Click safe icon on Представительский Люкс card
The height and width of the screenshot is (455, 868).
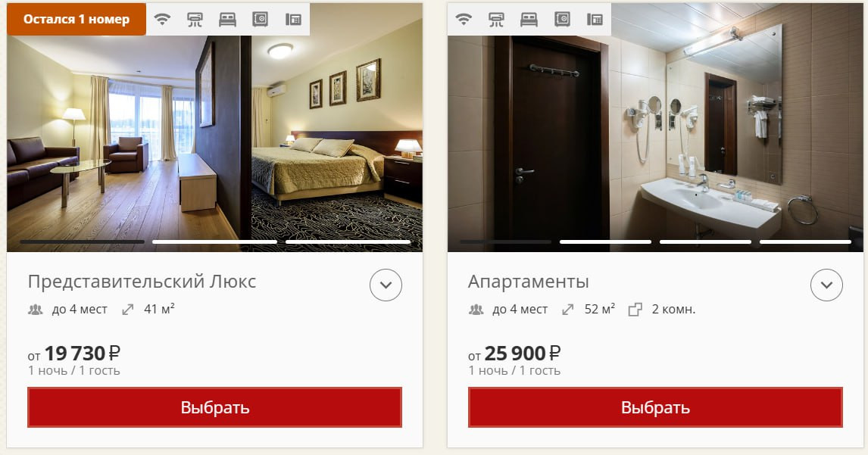tap(261, 20)
